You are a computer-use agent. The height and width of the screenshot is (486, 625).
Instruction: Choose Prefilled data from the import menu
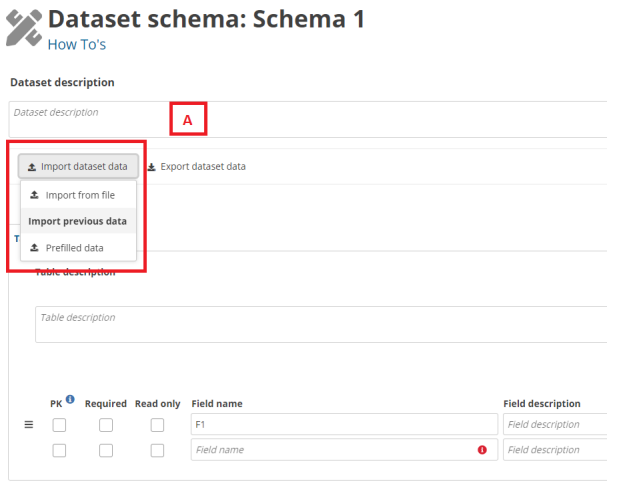[x=74, y=247]
